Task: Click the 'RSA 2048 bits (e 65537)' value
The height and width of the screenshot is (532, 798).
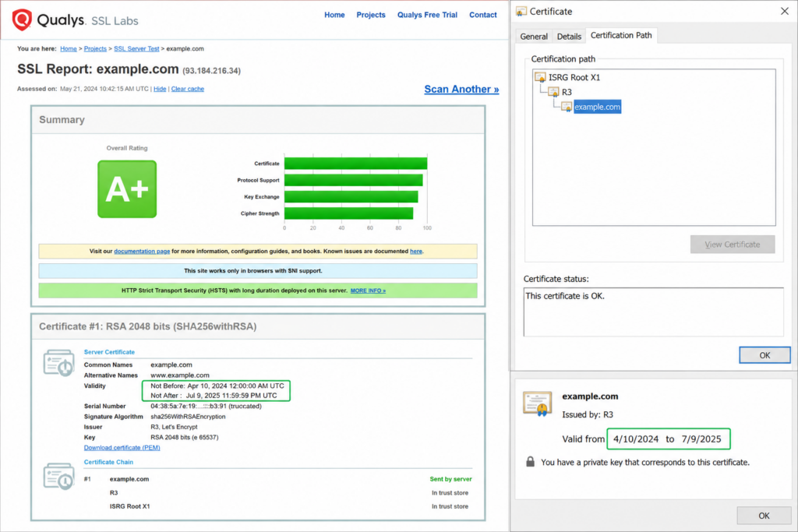Action: tap(184, 438)
